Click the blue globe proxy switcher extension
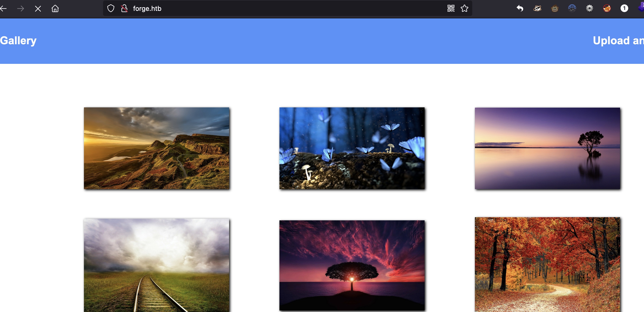Viewport: 644px width, 312px height. pyautogui.click(x=572, y=8)
